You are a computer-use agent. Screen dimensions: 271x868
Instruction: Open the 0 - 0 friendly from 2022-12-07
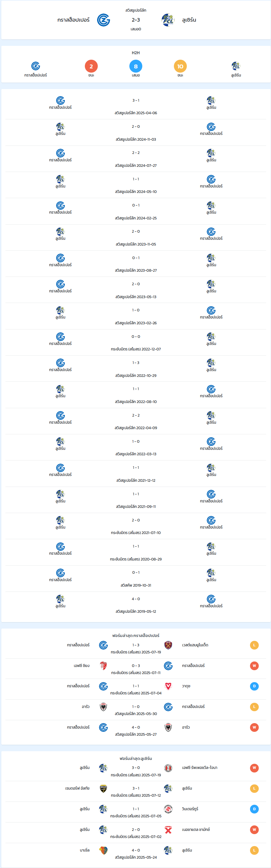(135, 342)
